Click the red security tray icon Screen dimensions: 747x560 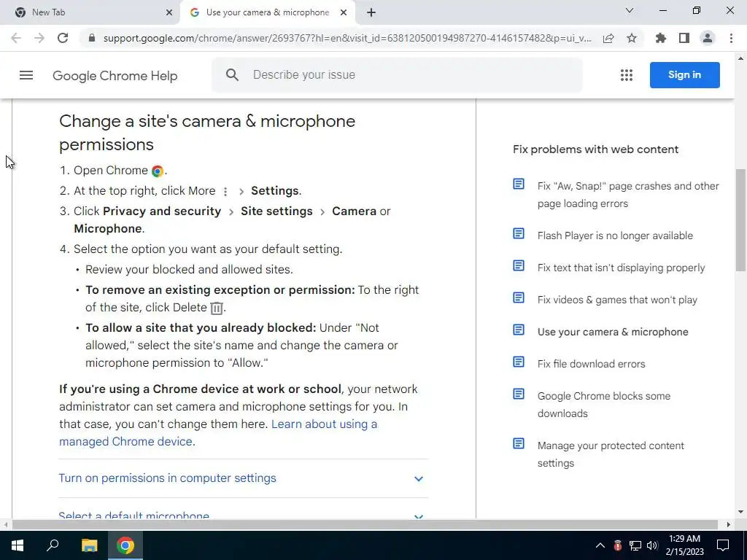pos(618,545)
